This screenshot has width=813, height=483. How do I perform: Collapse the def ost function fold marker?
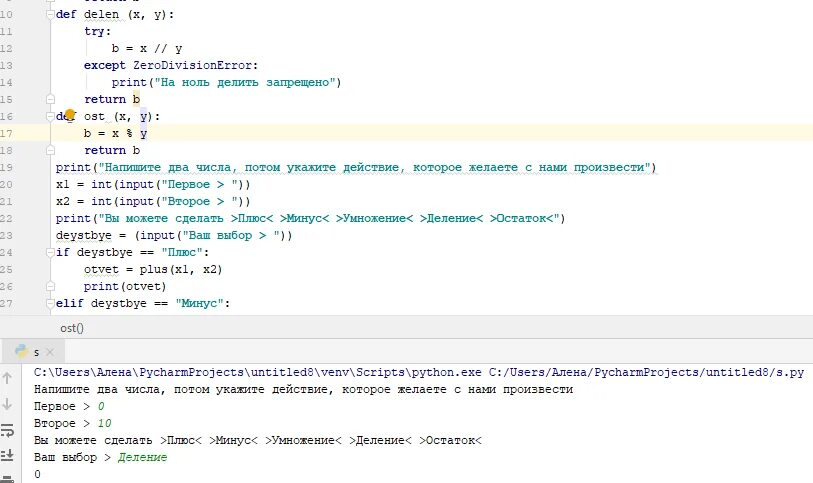click(50, 116)
